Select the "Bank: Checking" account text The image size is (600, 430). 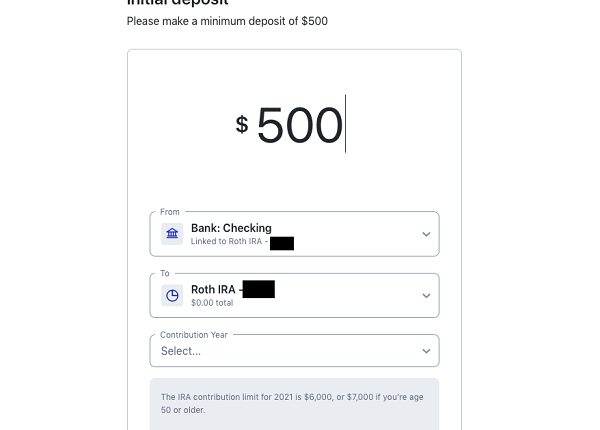pos(231,228)
